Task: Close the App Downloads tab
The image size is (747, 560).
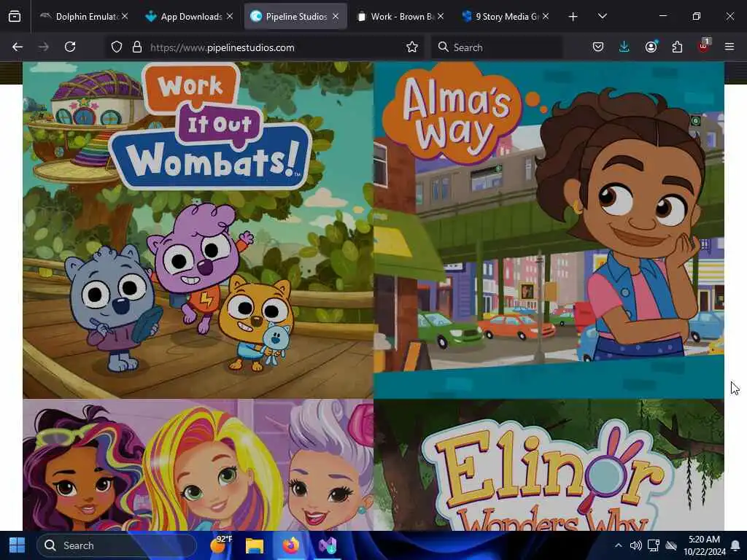Action: point(230,17)
